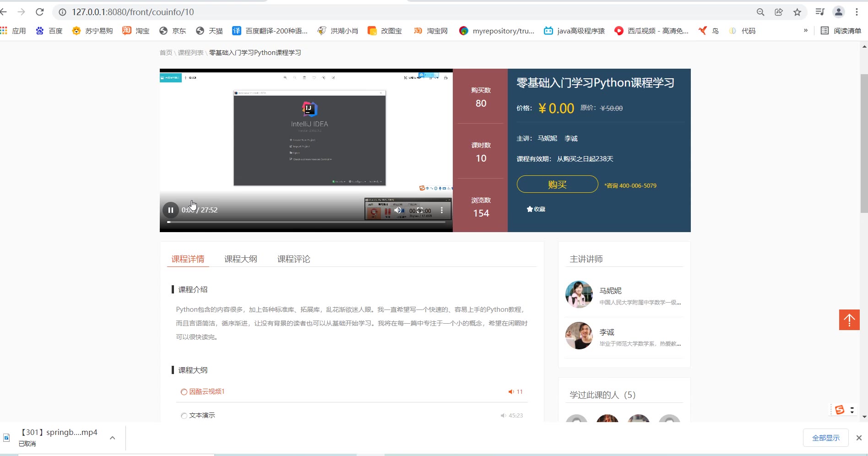Open the 洪湖小肖 bookmark
868x456 pixels.
click(x=338, y=31)
